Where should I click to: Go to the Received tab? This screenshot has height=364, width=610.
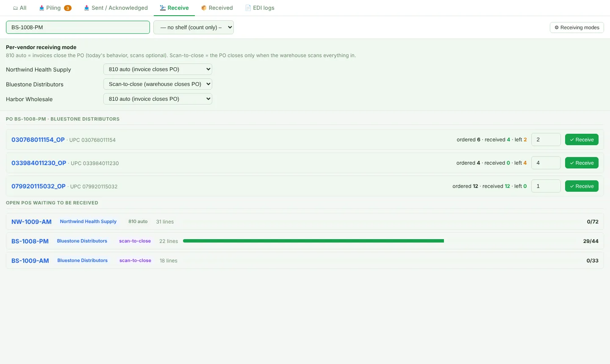tap(217, 8)
